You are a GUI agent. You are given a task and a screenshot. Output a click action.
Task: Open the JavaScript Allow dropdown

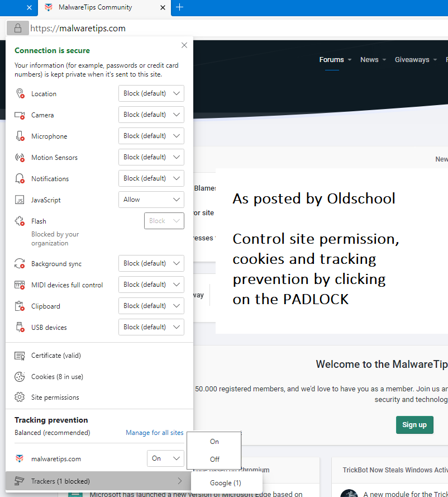pyautogui.click(x=151, y=200)
